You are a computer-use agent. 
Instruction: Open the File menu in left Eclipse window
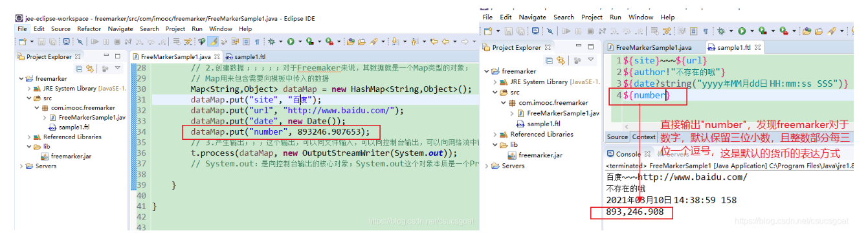tap(22, 29)
